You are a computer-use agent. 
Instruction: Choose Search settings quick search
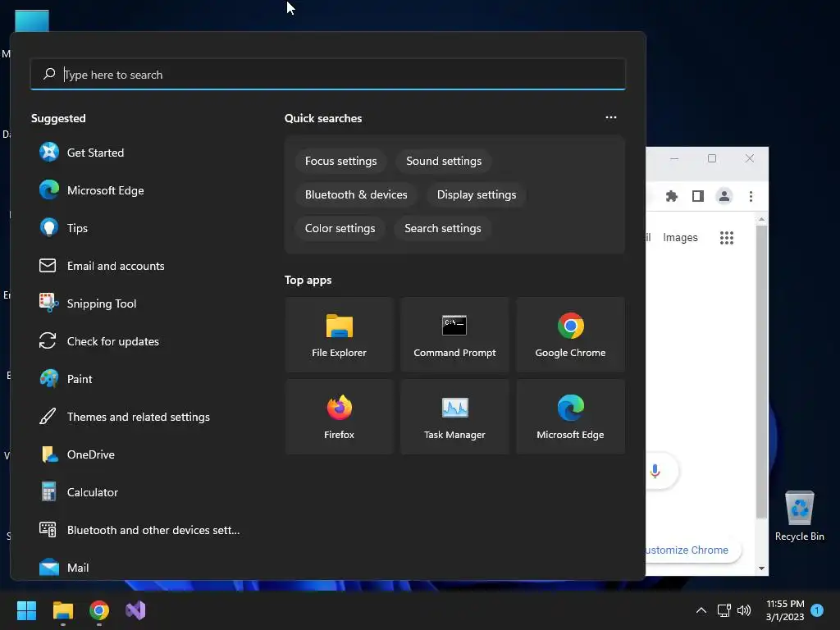tap(442, 228)
